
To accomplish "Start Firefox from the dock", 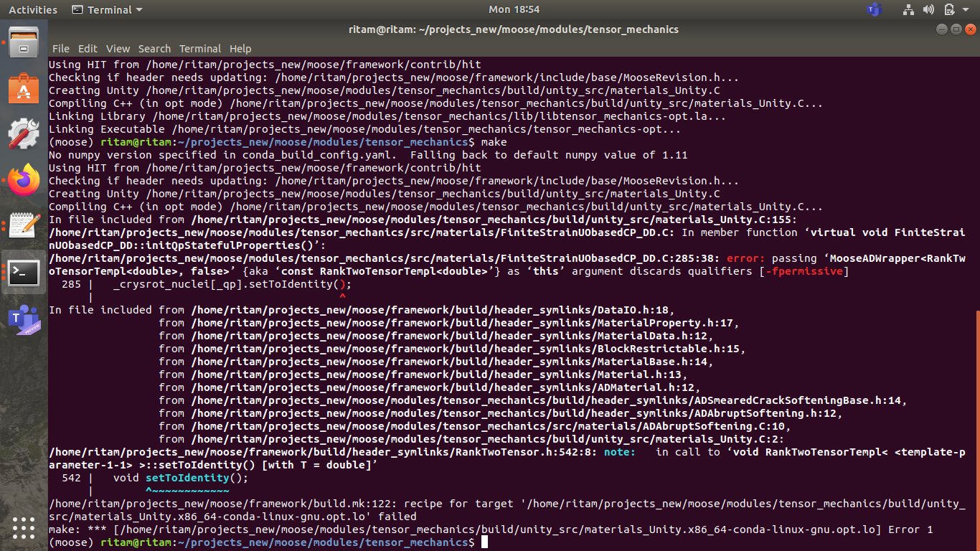I will click(23, 180).
